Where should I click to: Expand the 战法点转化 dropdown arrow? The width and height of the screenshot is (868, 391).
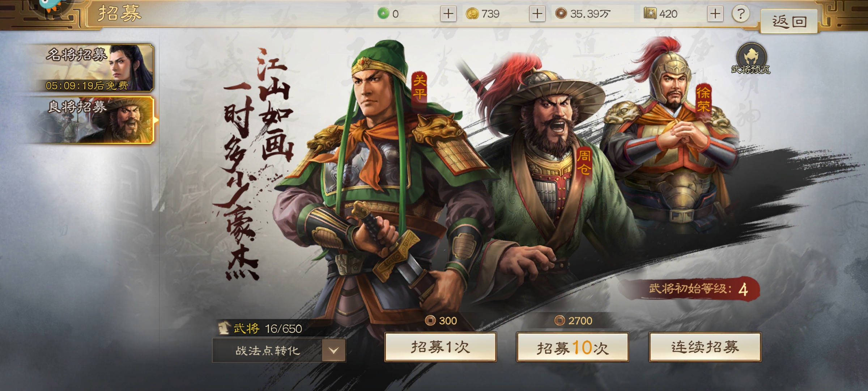[x=333, y=350]
